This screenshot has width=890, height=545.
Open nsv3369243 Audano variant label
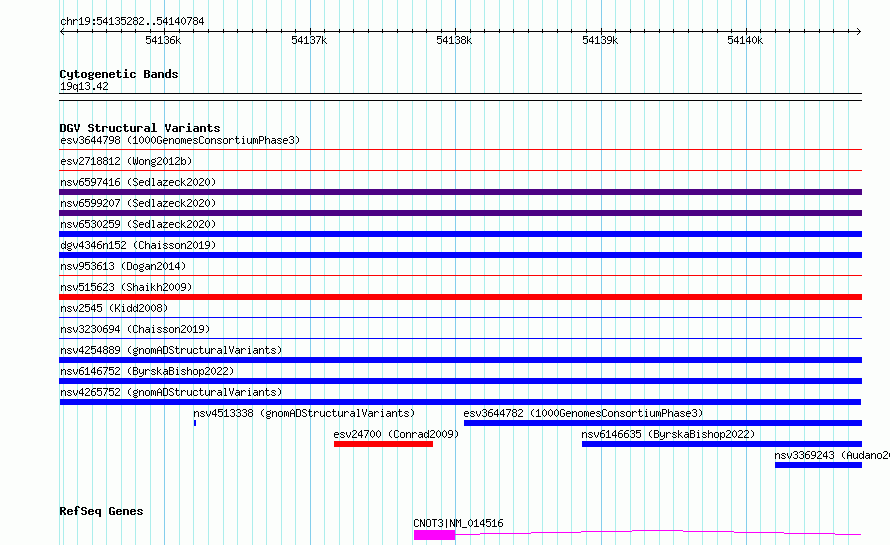coord(832,455)
